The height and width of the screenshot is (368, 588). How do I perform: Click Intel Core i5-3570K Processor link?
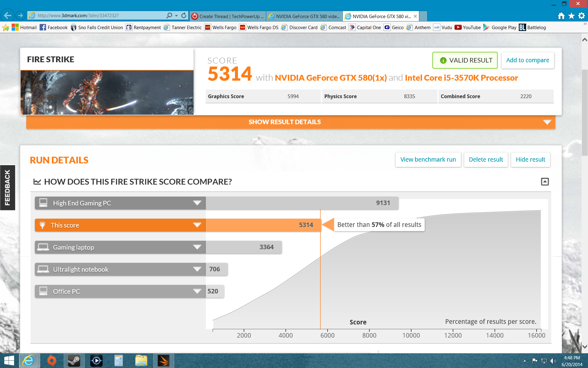point(461,78)
